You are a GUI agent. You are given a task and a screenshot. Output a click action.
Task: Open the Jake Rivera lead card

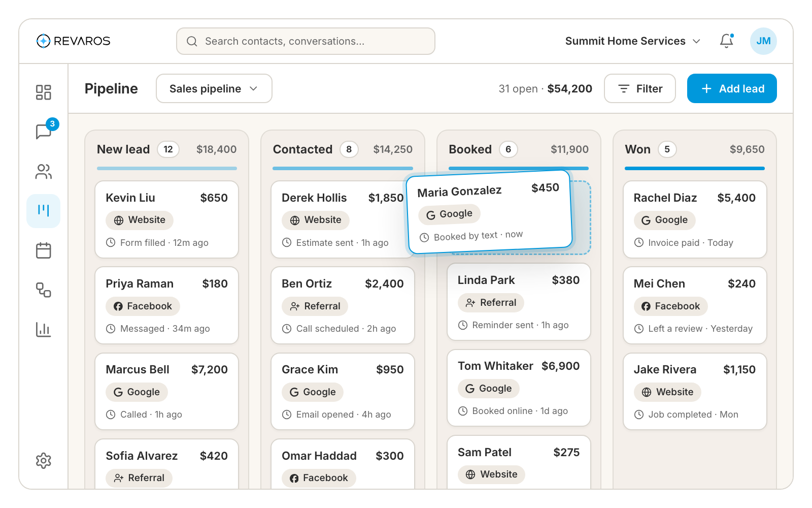[695, 392]
